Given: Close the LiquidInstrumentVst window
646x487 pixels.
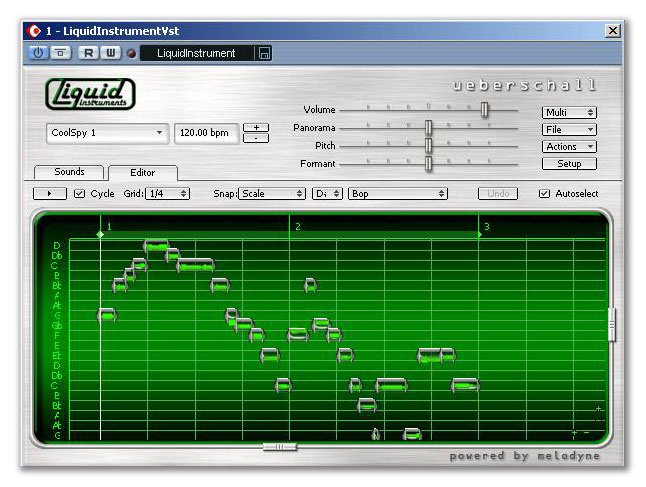Looking at the screenshot, I should (613, 31).
